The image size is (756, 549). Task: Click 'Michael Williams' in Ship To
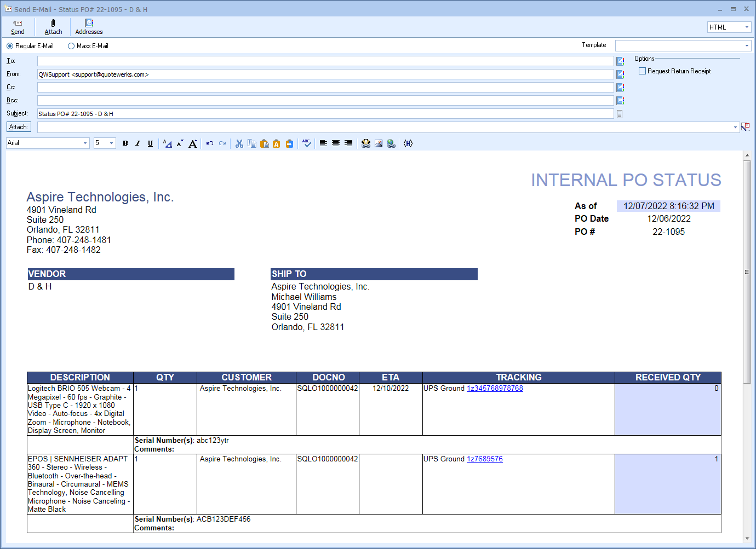[304, 297]
